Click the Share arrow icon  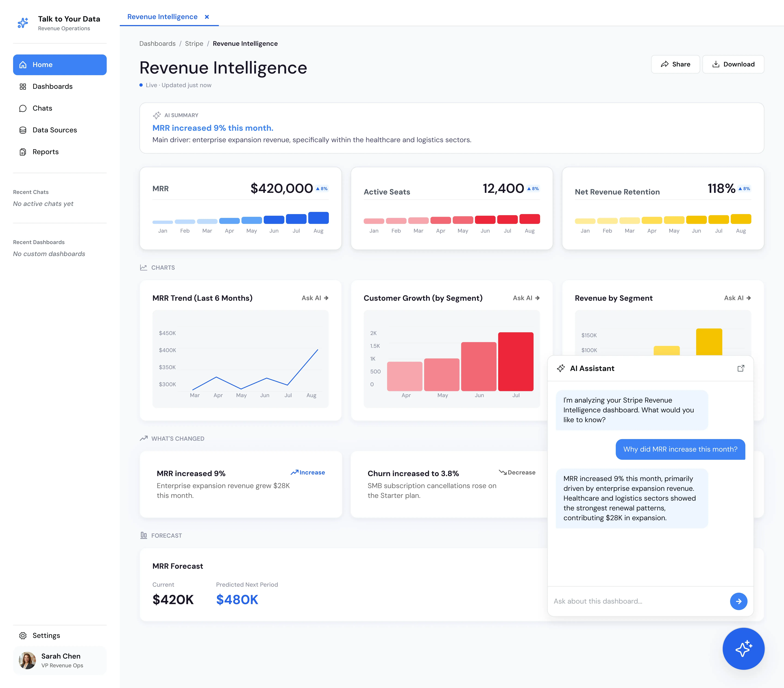(x=665, y=64)
